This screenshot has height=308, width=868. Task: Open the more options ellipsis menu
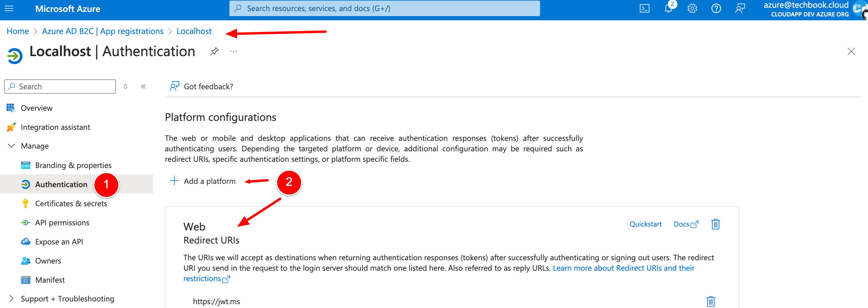click(234, 52)
